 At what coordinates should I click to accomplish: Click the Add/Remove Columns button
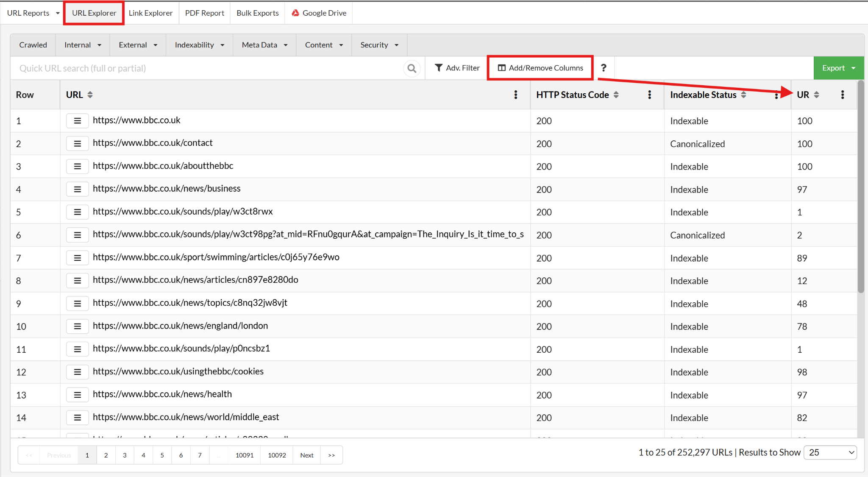540,67
